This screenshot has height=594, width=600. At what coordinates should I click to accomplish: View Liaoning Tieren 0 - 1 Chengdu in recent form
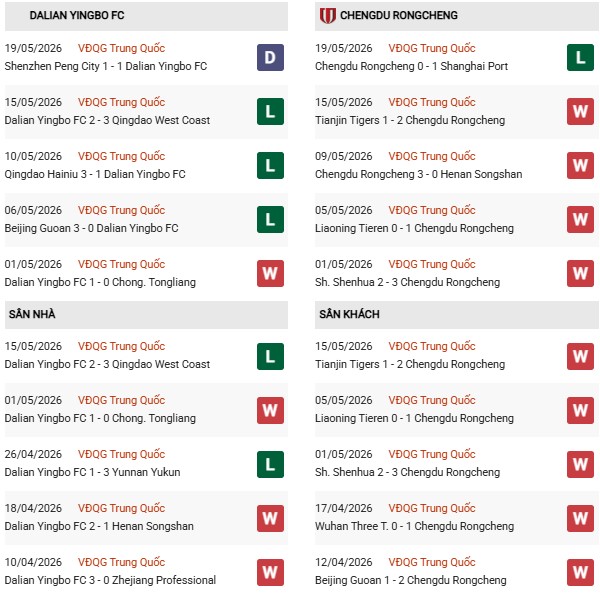pyautogui.click(x=414, y=228)
